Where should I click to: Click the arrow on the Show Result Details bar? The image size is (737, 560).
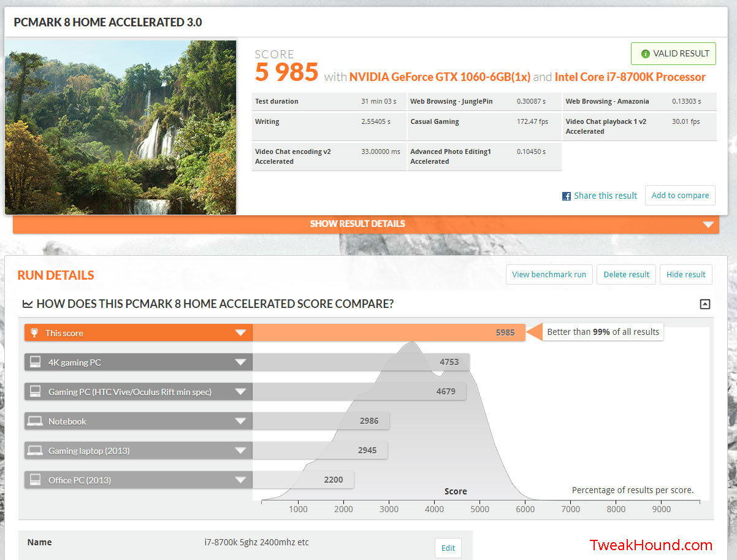point(709,224)
